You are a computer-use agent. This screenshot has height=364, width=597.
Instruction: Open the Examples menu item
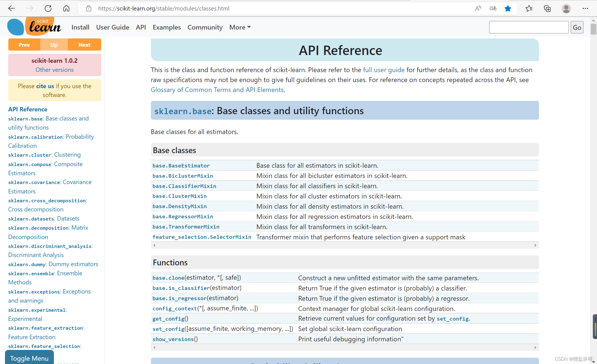(167, 27)
